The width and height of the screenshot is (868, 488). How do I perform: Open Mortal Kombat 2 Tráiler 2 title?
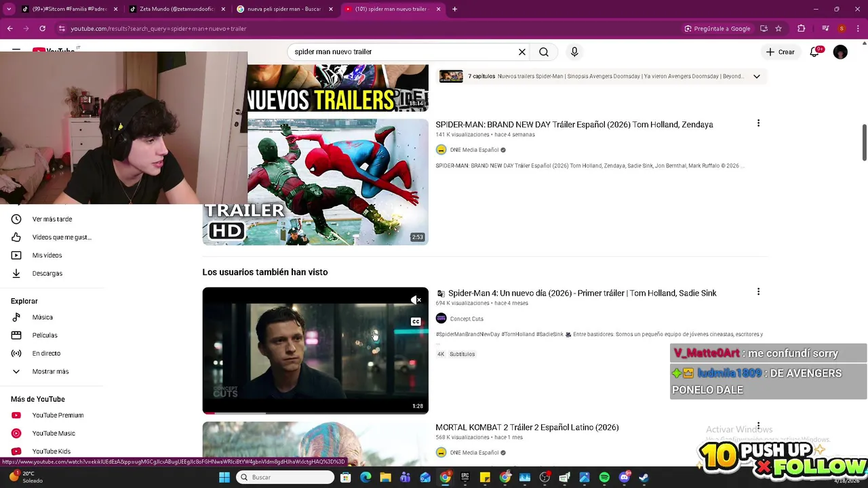click(527, 428)
